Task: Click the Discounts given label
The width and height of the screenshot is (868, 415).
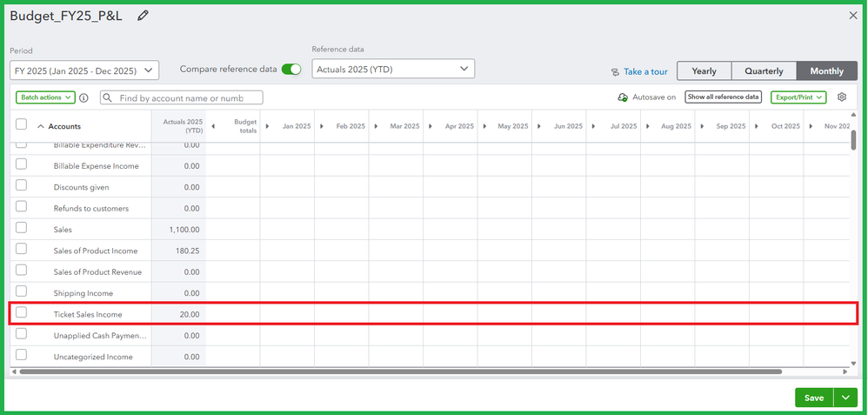Action: pyautogui.click(x=81, y=187)
